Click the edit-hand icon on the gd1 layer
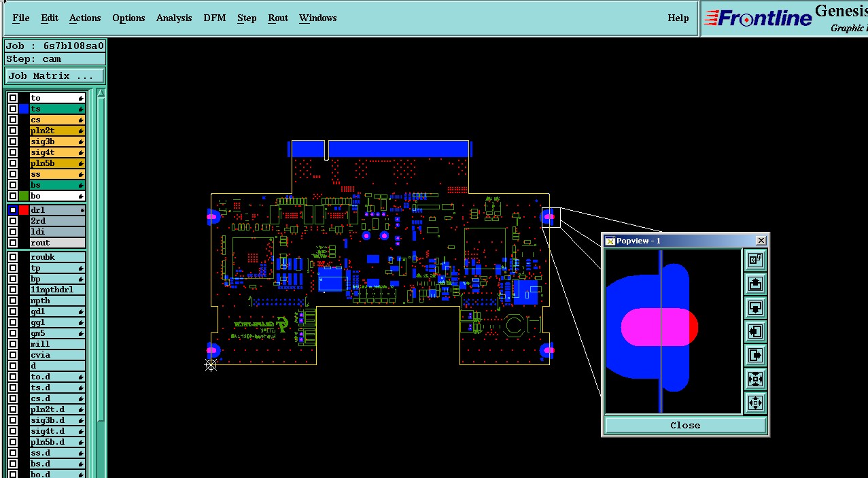 [x=81, y=311]
